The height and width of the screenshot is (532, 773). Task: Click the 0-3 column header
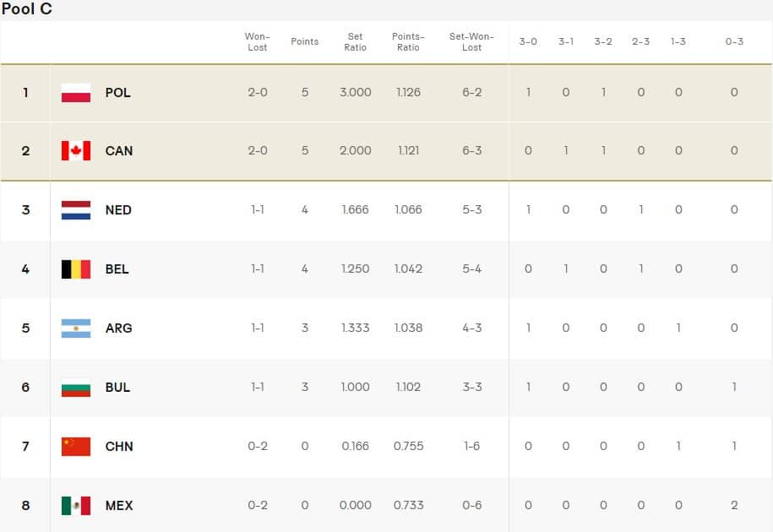pyautogui.click(x=734, y=42)
